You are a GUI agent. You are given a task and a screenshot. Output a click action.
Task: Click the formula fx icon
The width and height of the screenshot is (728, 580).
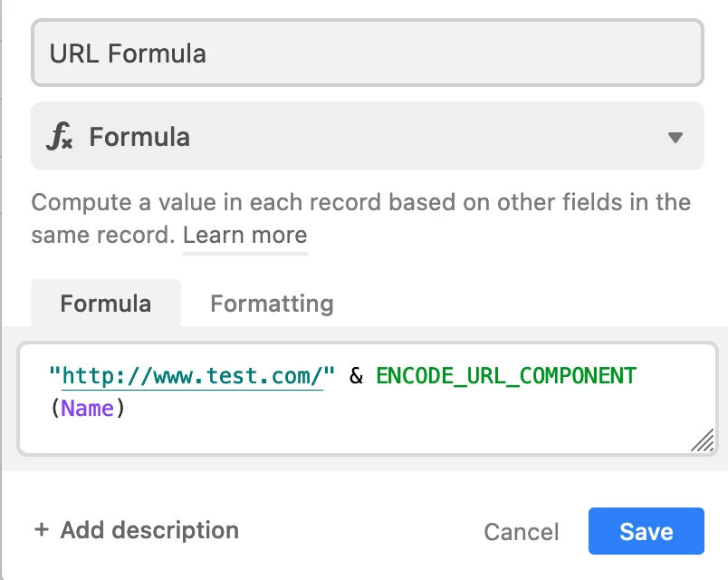click(60, 137)
